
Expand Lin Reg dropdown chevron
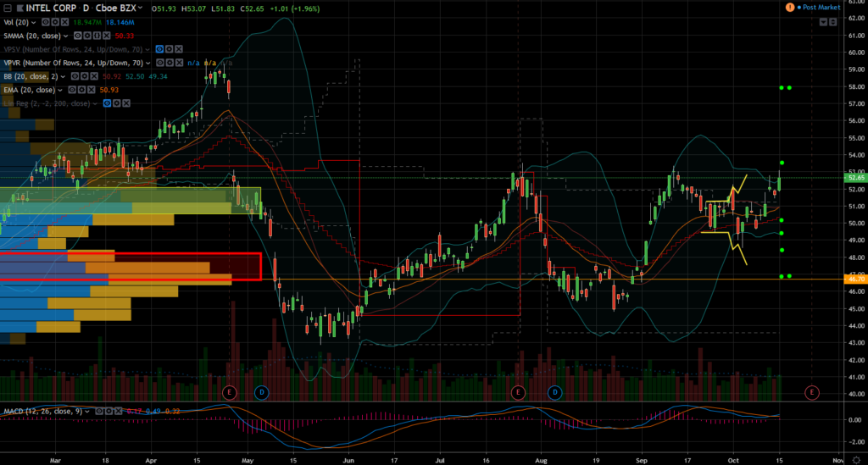(x=95, y=103)
